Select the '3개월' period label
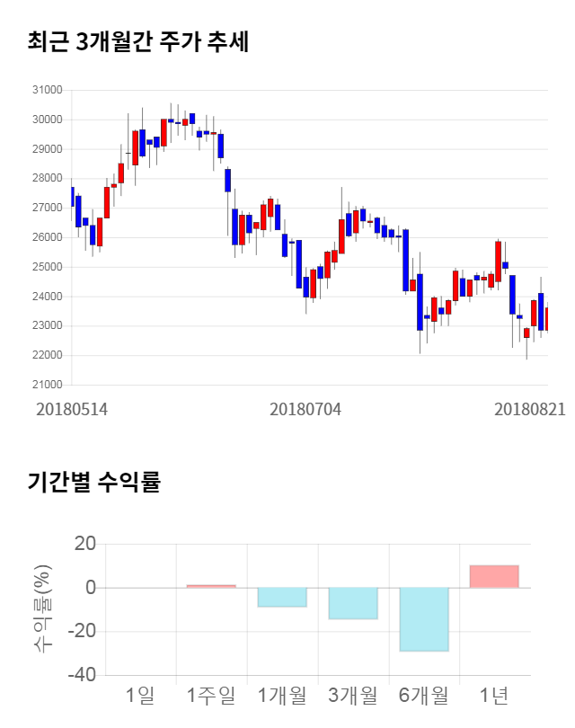Screen dimensions: 575x728 point(353,696)
